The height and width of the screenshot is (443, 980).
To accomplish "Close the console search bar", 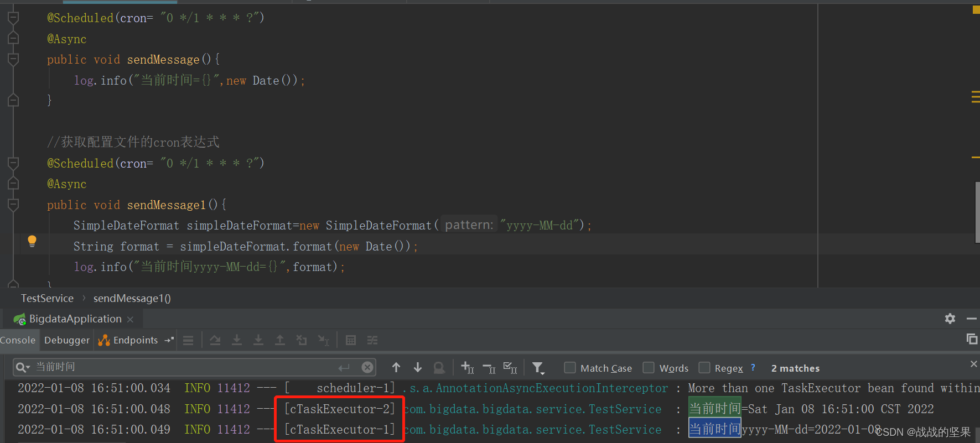I will 974,364.
